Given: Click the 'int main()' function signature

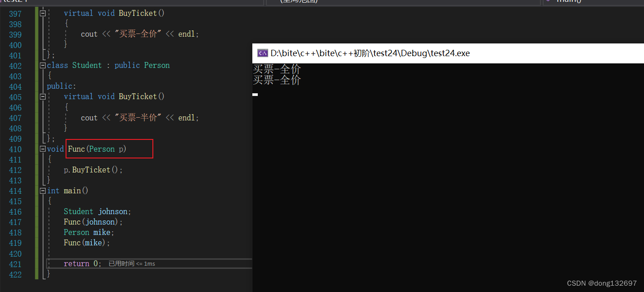Looking at the screenshot, I should tap(68, 191).
